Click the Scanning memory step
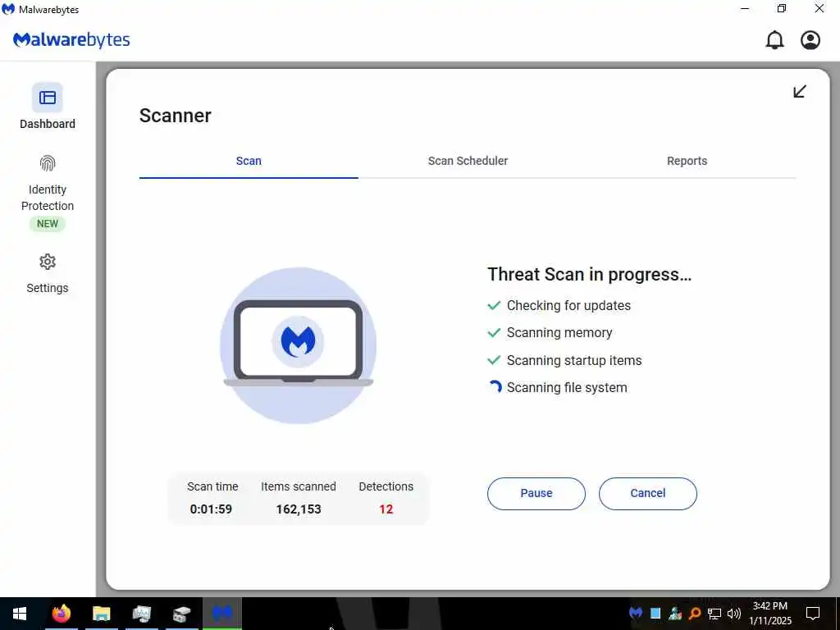 coord(559,333)
